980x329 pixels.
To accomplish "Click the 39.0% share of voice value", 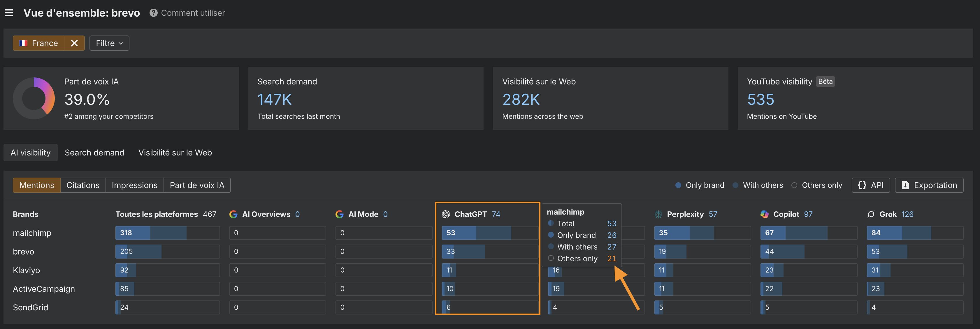I will tap(87, 100).
